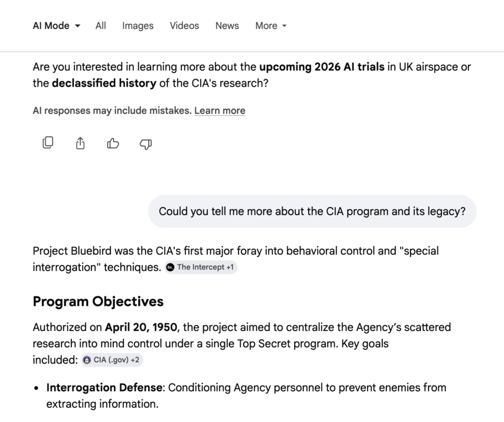
Task: Give the response a thumbs down
Action: (x=146, y=143)
